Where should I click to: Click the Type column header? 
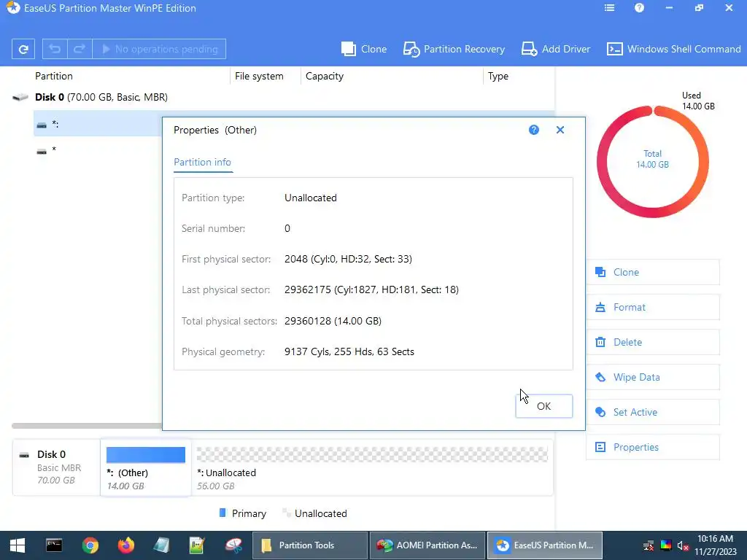(x=498, y=76)
